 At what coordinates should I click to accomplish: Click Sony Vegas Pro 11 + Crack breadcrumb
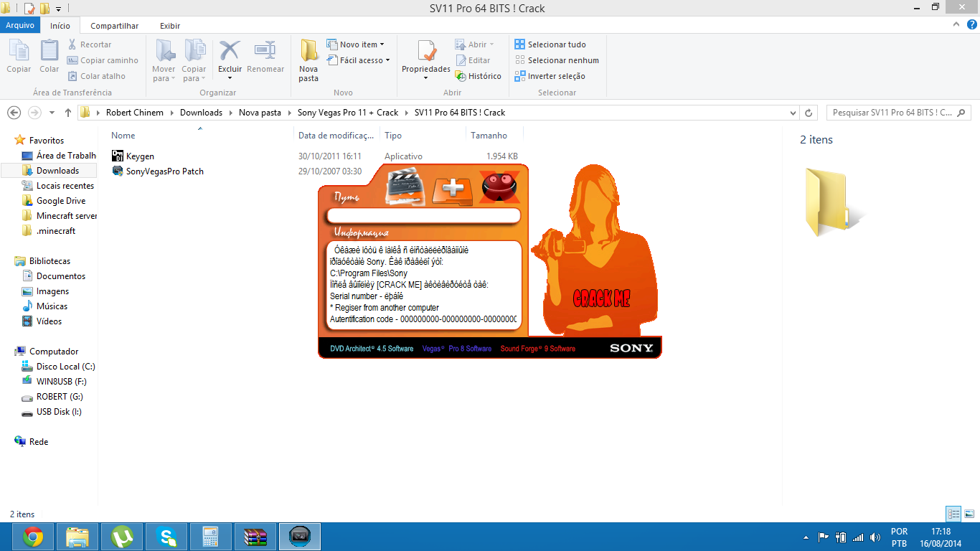coord(348,113)
